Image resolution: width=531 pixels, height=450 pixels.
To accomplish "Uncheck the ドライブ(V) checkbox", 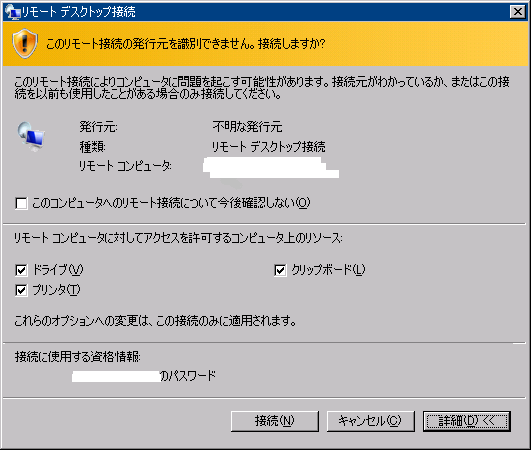I will tap(21, 270).
